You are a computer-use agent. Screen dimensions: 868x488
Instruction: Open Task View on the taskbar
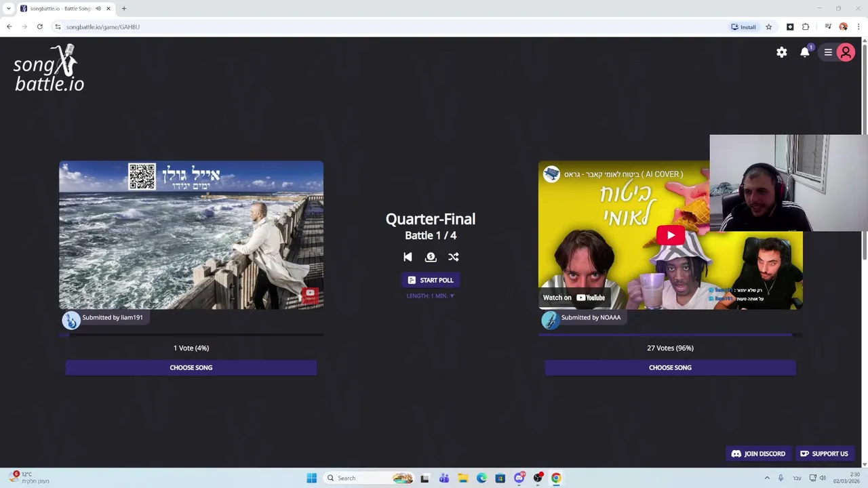click(425, 478)
